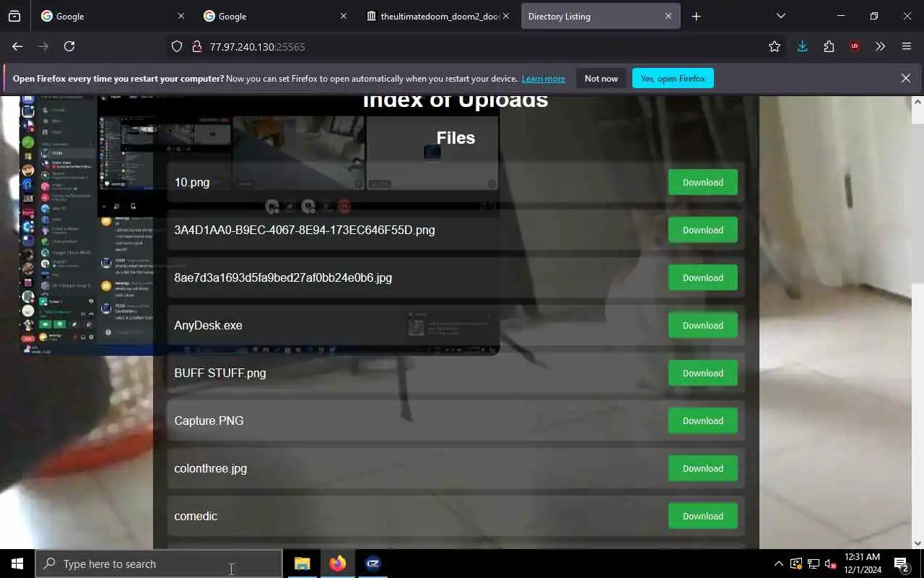Show more tools overflow chevrons

880,46
